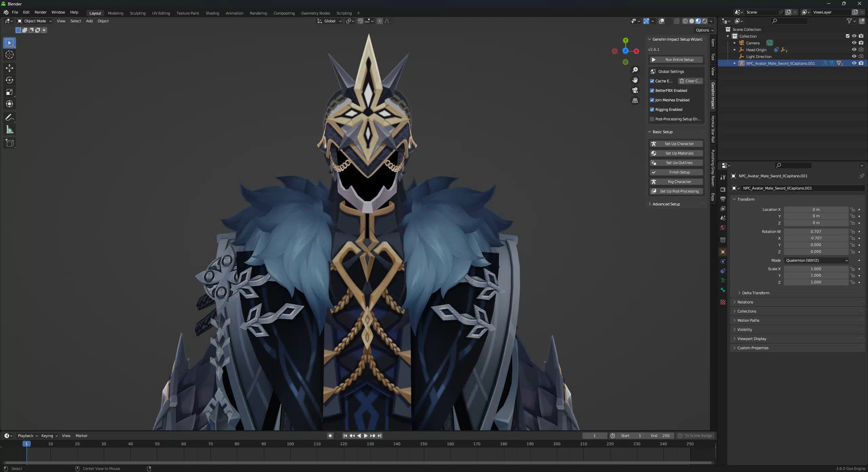Image resolution: width=868 pixels, height=472 pixels.
Task: Switch to Wireframe shading mode
Action: coord(685,21)
